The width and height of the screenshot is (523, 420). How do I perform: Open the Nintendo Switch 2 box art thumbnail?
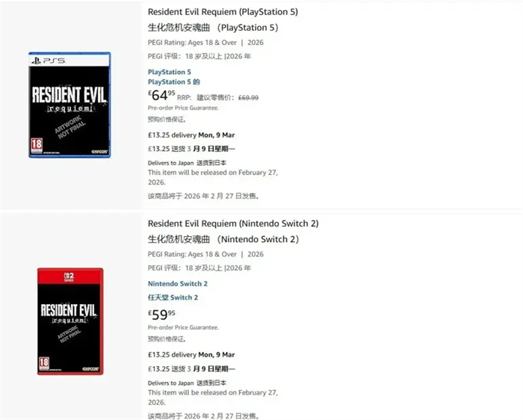coord(69,321)
